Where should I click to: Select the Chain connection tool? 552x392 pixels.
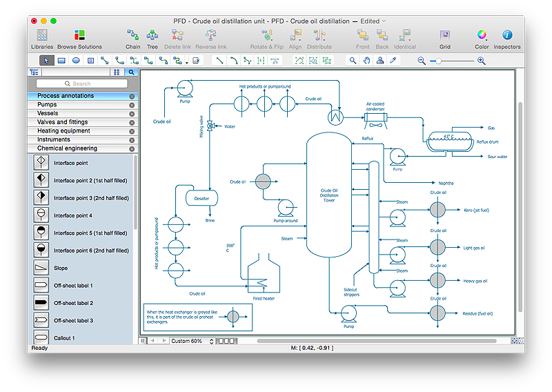(x=133, y=35)
